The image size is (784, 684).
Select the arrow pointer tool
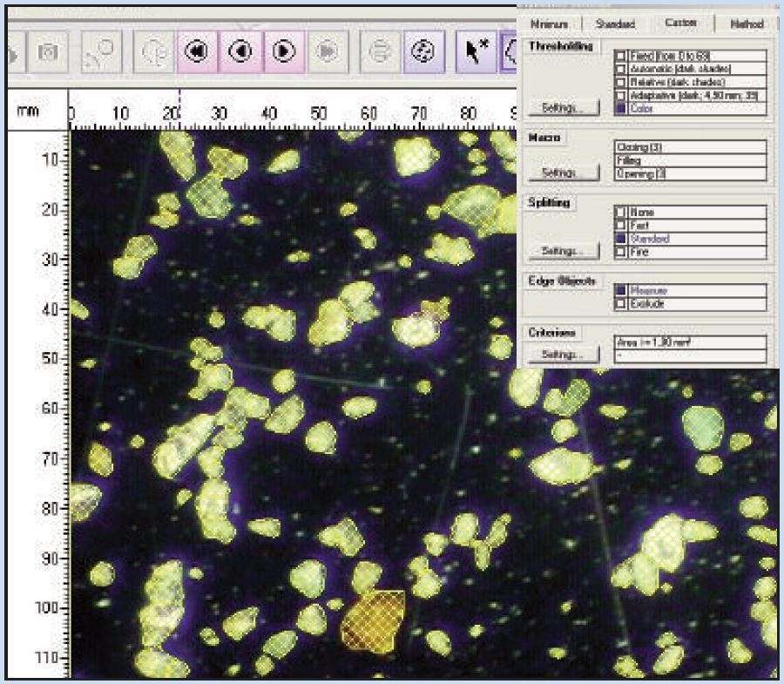tap(475, 51)
